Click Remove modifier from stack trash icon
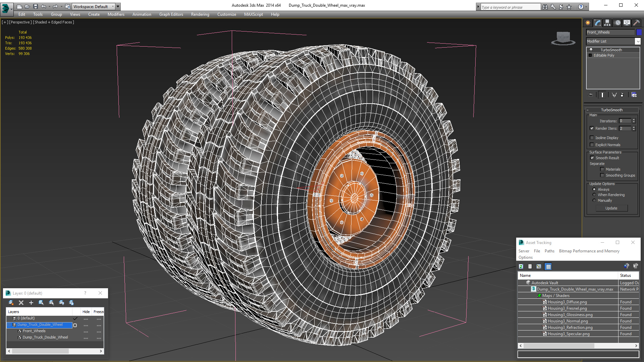The width and height of the screenshot is (644, 362). pyautogui.click(x=622, y=95)
